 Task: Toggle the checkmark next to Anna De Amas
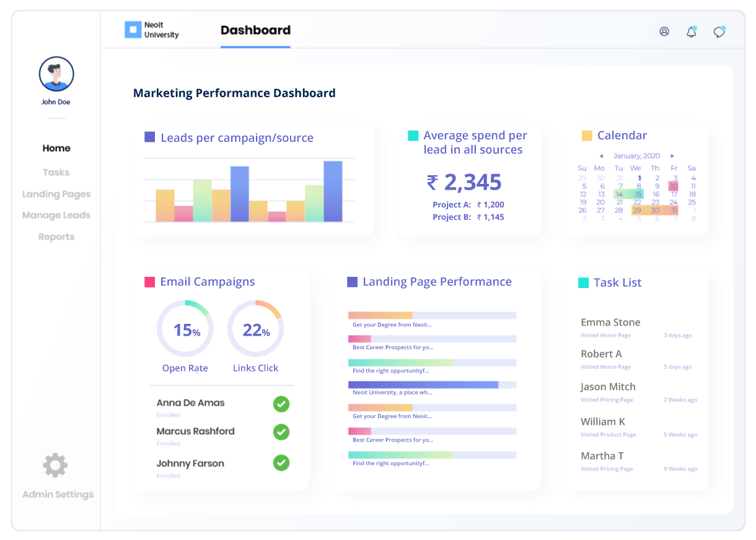(x=281, y=404)
